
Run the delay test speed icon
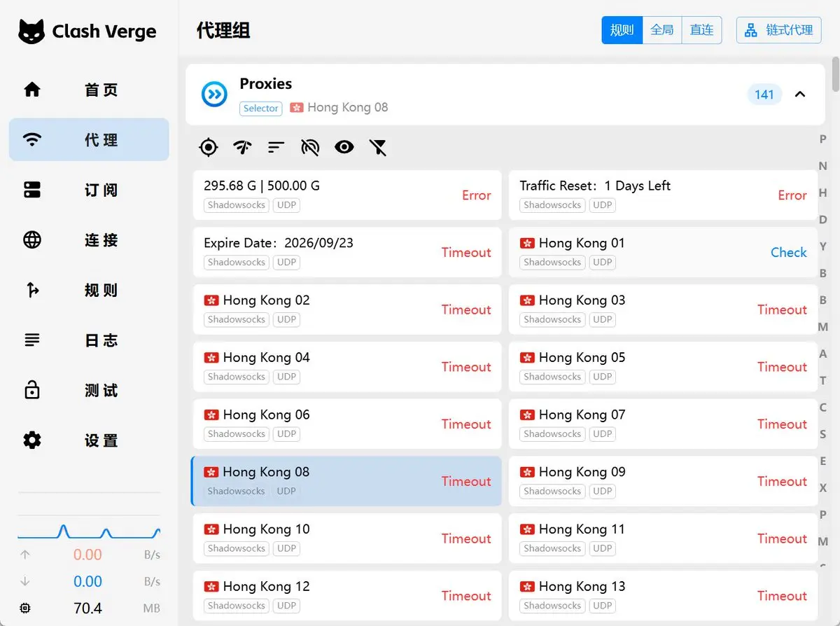coord(242,147)
